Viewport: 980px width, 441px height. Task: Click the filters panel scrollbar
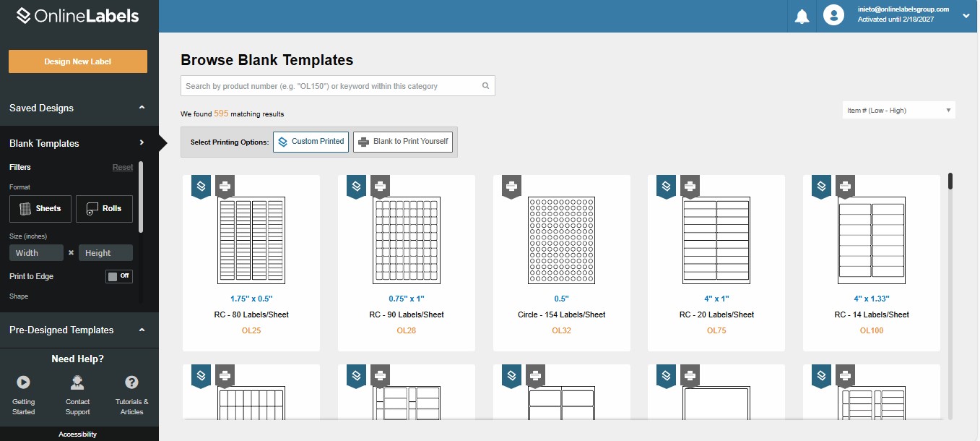(x=141, y=197)
